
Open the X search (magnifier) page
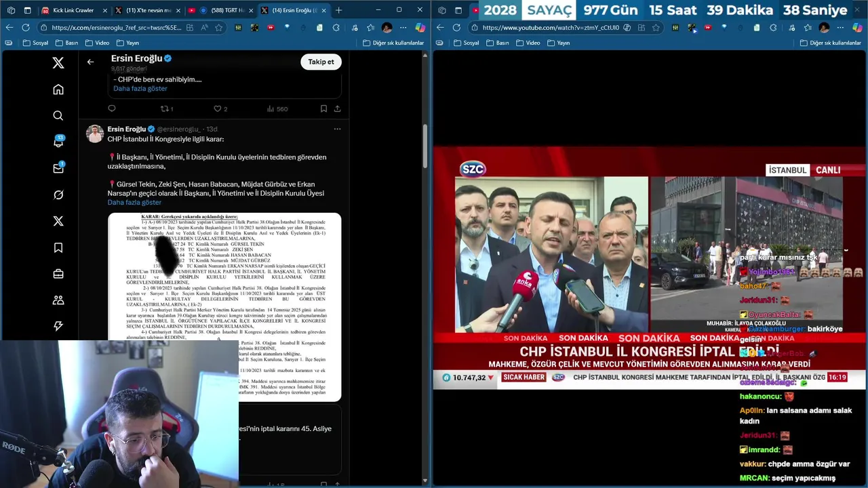pos(58,116)
